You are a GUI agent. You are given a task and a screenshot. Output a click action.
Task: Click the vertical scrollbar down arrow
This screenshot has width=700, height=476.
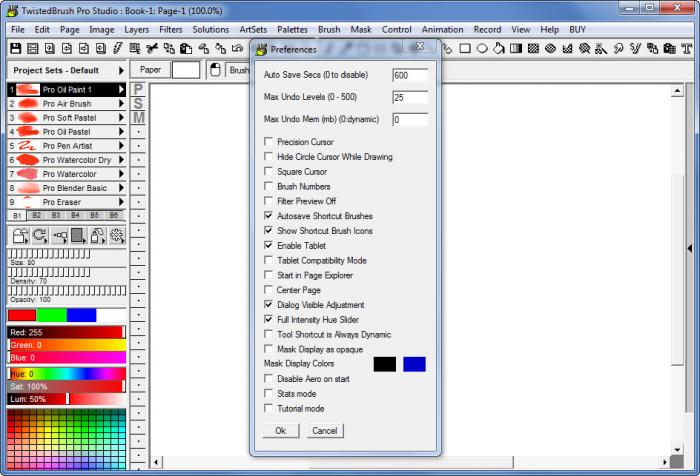click(677, 450)
